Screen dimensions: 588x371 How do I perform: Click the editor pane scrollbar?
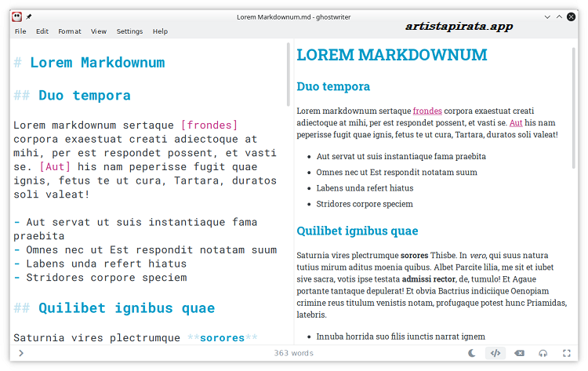tap(288, 75)
